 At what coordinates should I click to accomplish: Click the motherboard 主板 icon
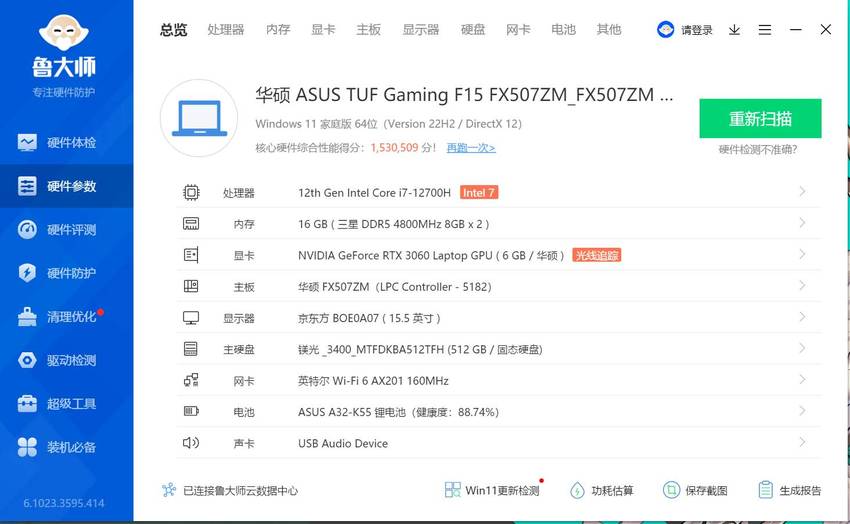point(191,286)
